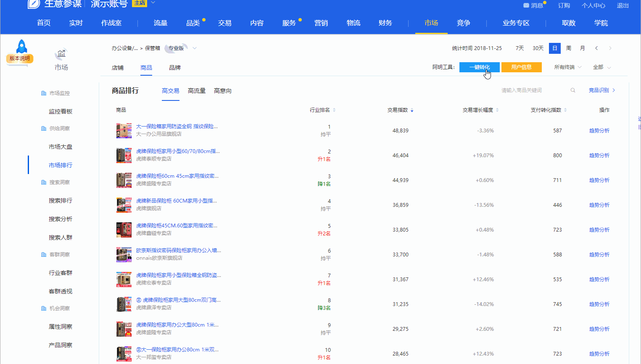Go to previous date with left arrow
641x364 pixels.
coord(596,48)
